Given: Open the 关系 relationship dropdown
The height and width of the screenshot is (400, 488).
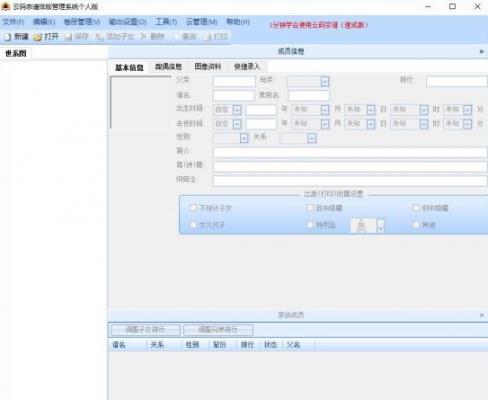Looking at the screenshot, I should [312, 138].
